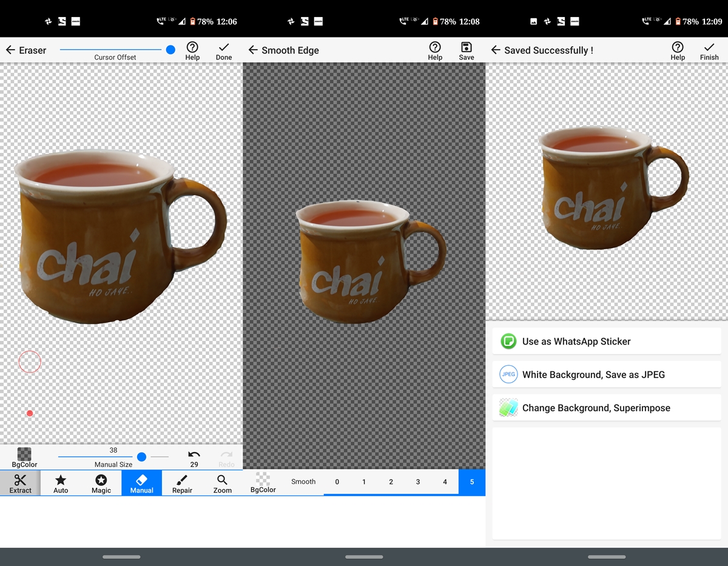This screenshot has height=566, width=728.
Task: Tap the WhatsApp sticker green icon
Action: click(508, 341)
